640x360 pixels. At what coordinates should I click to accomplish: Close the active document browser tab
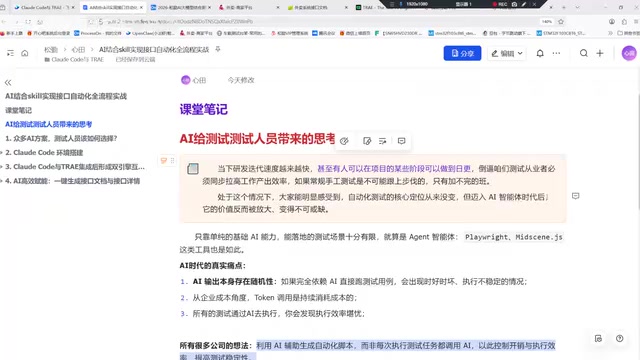pyautogui.click(x=142, y=7)
